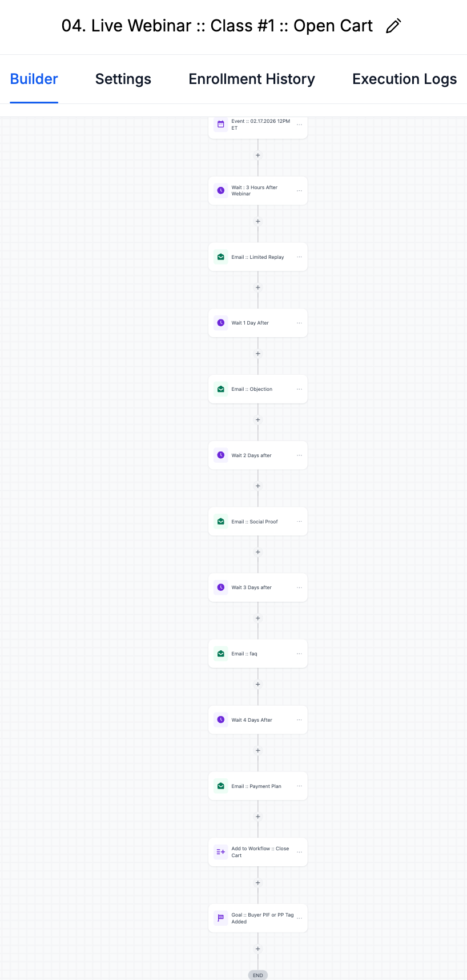Open the three-dot menu on Social Proof email
Image resolution: width=467 pixels, height=980 pixels.
[x=299, y=522]
